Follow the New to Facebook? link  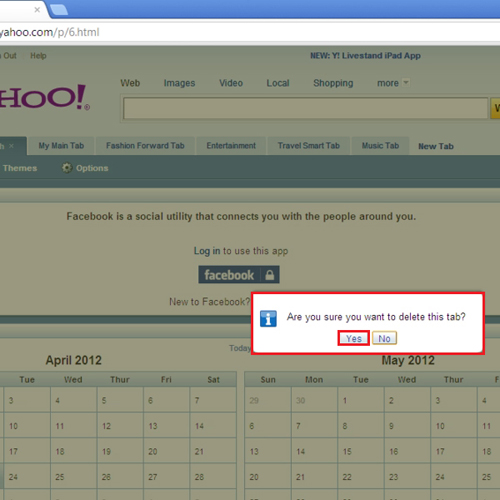click(210, 302)
